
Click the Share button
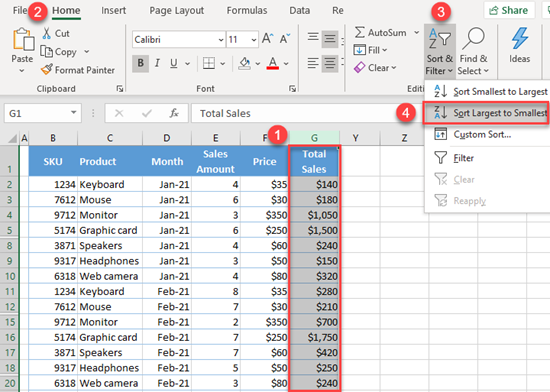point(509,10)
